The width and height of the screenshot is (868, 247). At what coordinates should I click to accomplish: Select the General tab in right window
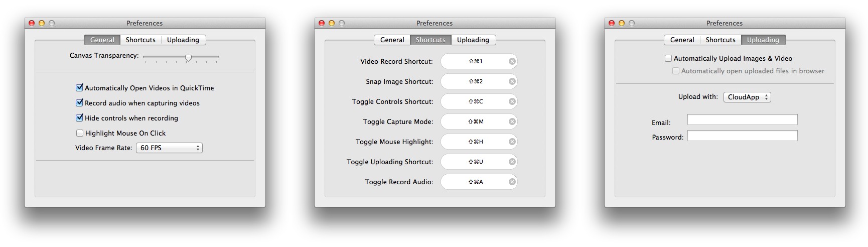tap(682, 40)
